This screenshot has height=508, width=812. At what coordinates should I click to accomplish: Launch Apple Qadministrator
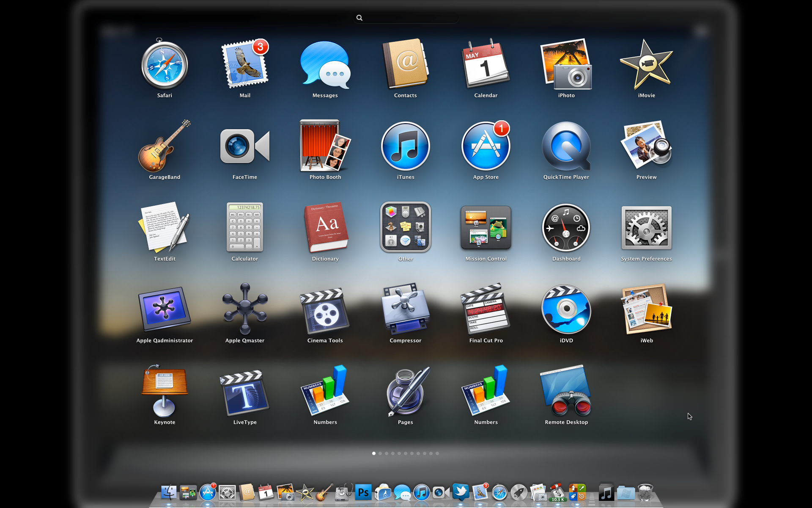click(165, 309)
